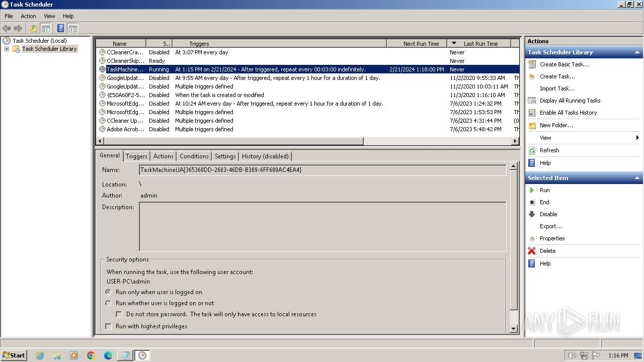Click the Disable down-arrow action icon
This screenshot has height=362, width=644.
coord(532,214)
